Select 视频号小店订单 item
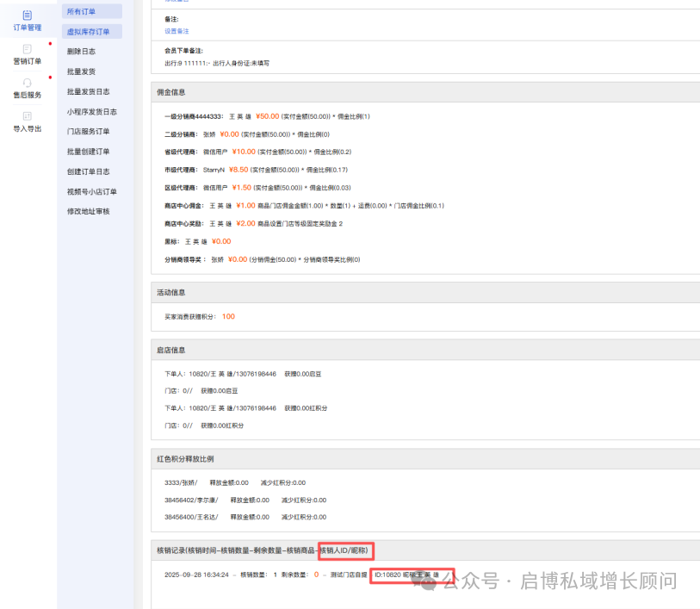Image resolution: width=700 pixels, height=609 pixels. (92, 191)
